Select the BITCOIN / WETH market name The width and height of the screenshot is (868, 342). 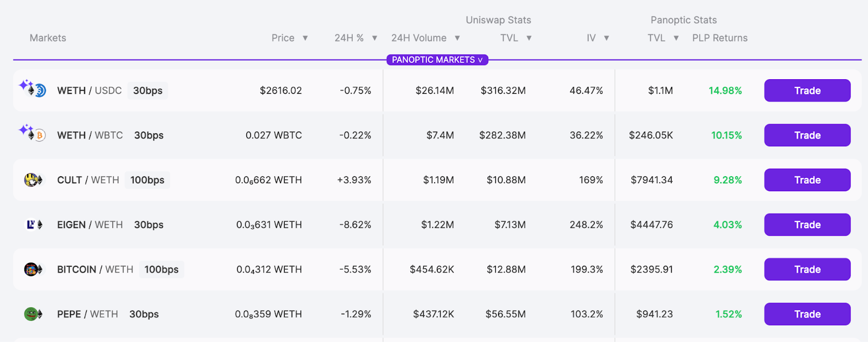95,269
